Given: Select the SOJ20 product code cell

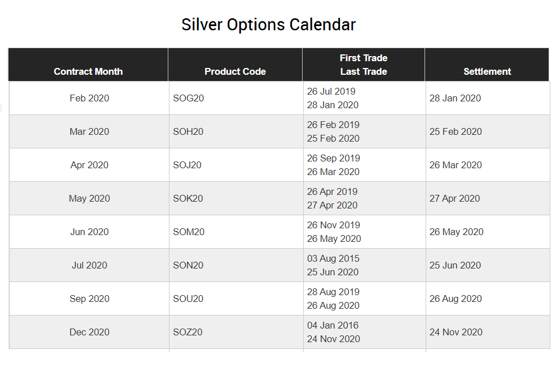Looking at the screenshot, I should 236,165.
